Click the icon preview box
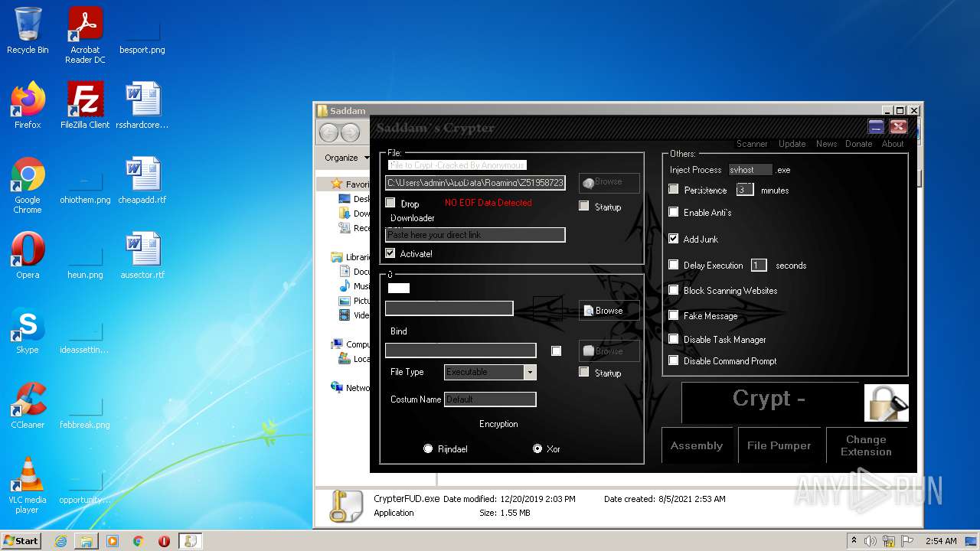The height and width of the screenshot is (551, 980). [x=547, y=308]
